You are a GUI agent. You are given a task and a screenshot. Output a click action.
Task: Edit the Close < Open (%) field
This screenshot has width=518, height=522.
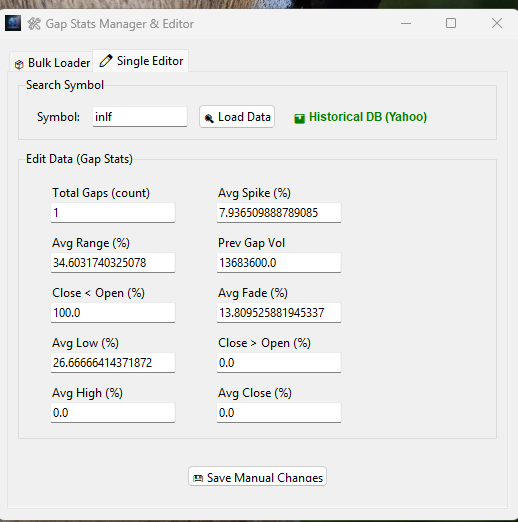113,313
